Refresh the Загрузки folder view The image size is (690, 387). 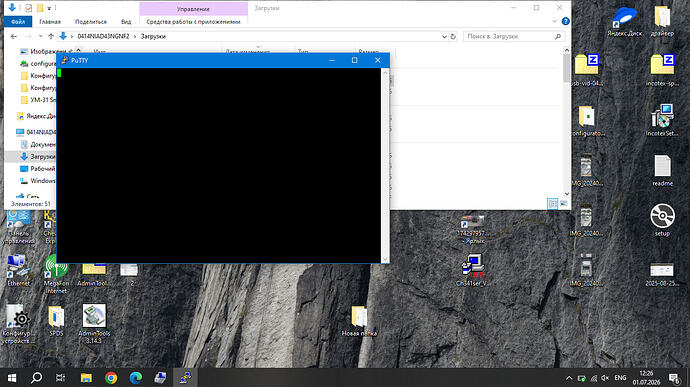click(x=453, y=37)
